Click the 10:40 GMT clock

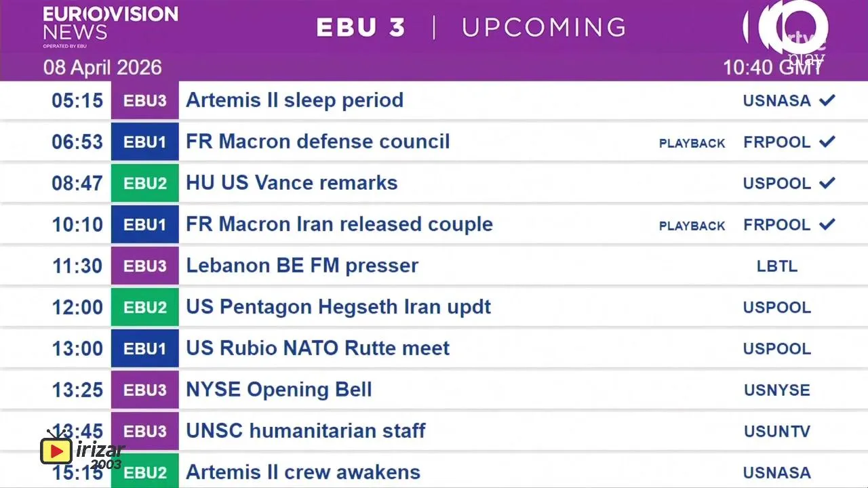click(x=772, y=68)
